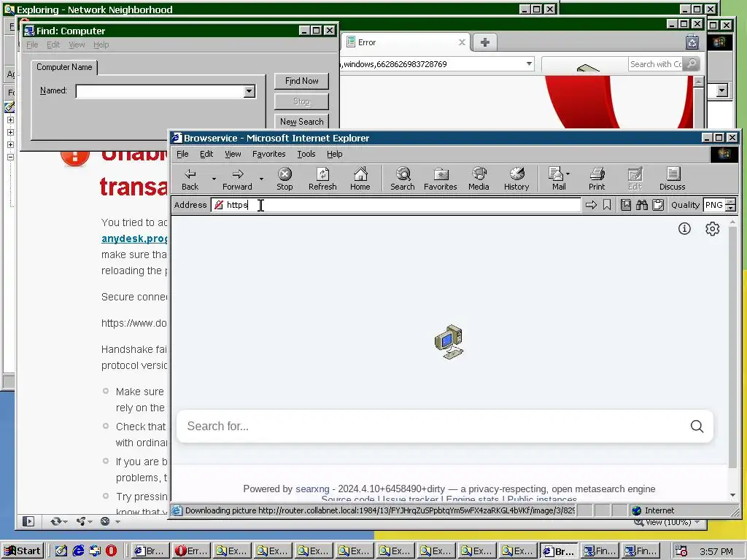Switch to the Err... Opera taskbar button
The height and width of the screenshot is (560, 747).
pyautogui.click(x=192, y=551)
